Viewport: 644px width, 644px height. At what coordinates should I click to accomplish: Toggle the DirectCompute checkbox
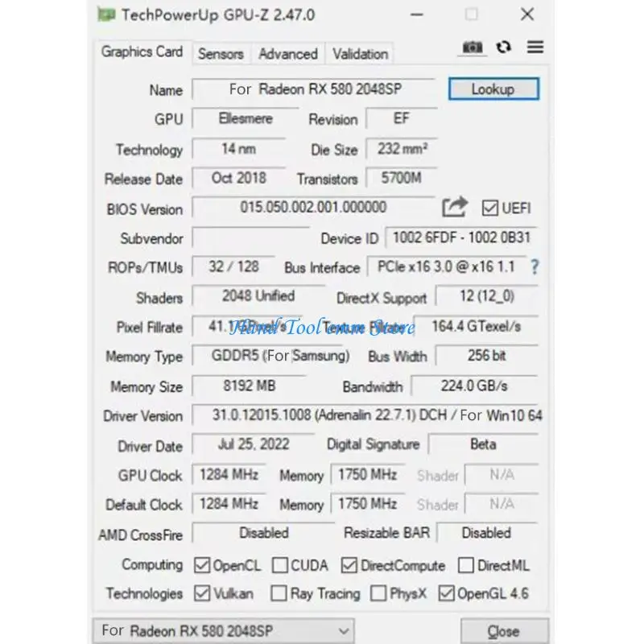pyautogui.click(x=349, y=565)
